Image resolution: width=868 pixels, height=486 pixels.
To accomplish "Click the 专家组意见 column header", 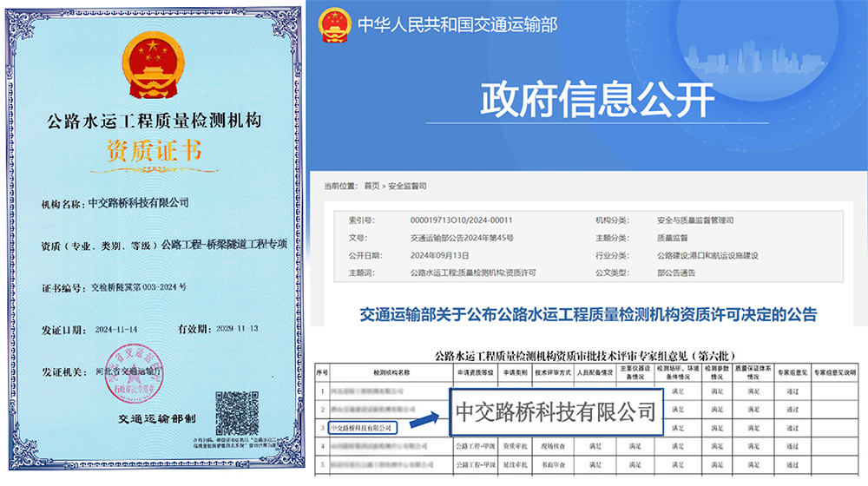I will [x=792, y=372].
